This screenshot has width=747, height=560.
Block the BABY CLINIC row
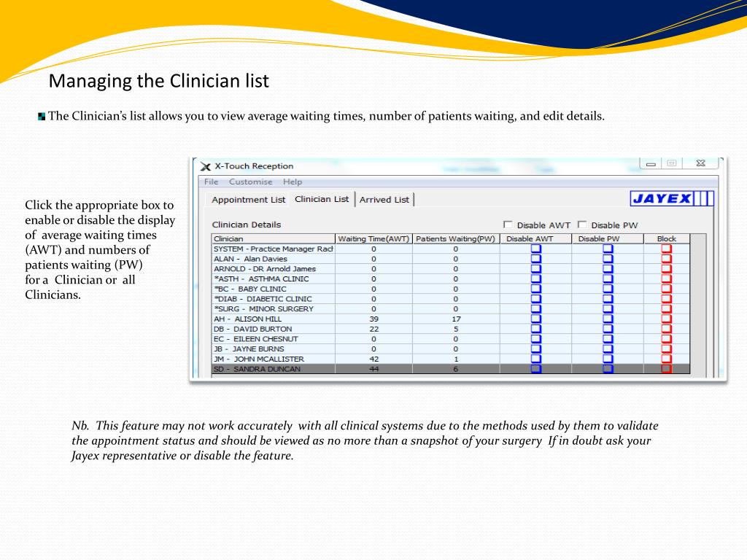click(x=666, y=289)
